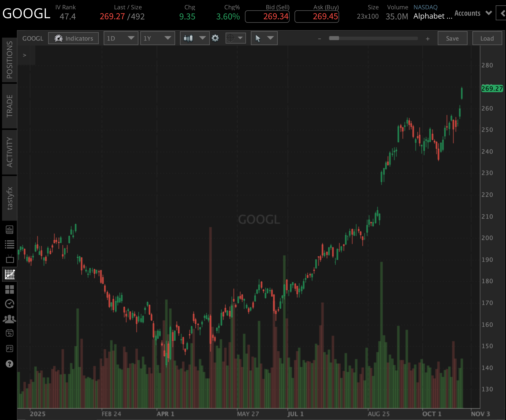The height and width of the screenshot is (420, 506).
Task: Click the chart zoom slider handle
Action: (x=334, y=38)
